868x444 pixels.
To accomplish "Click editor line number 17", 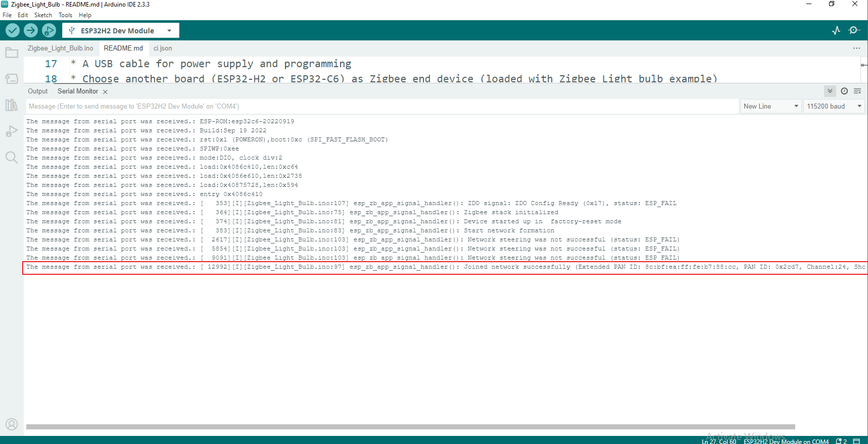I will [x=51, y=64].
